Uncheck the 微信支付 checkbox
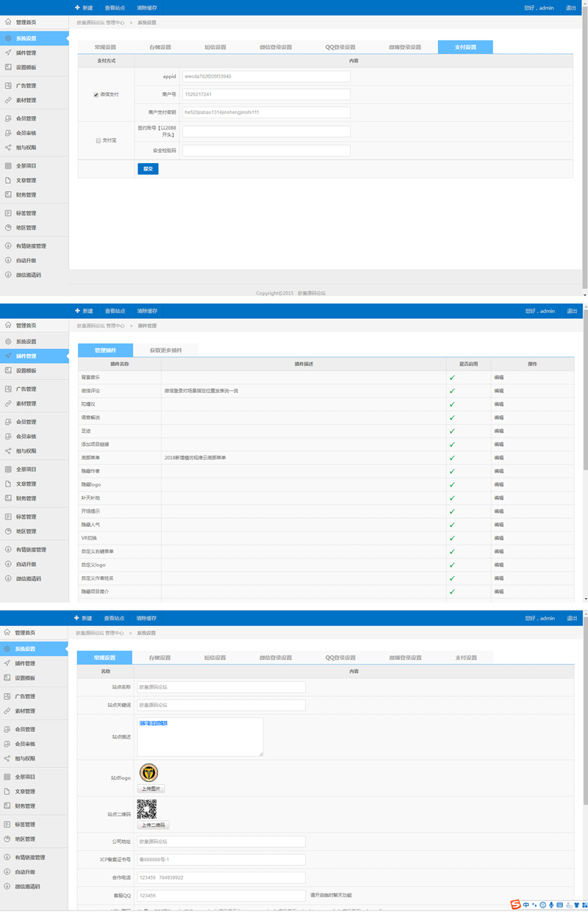This screenshot has width=588, height=923. tap(96, 95)
